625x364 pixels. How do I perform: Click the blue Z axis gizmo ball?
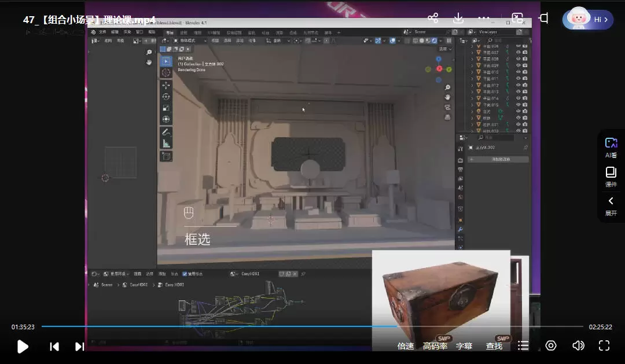pos(439,59)
